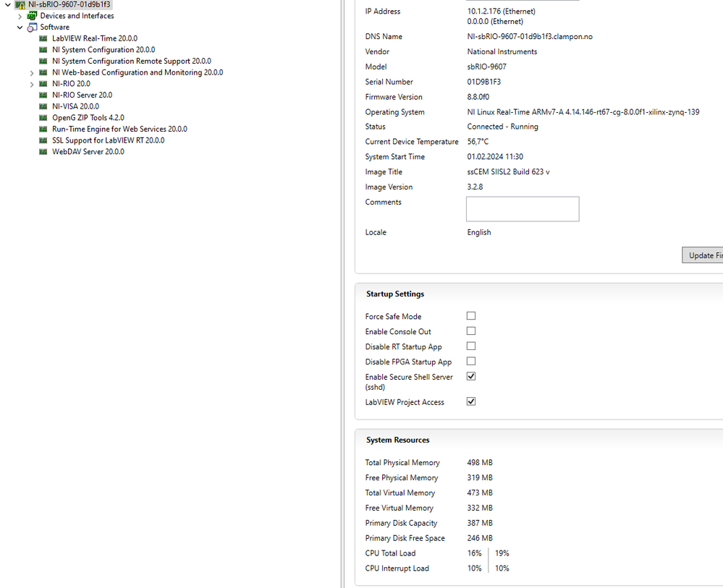Click the Devices and Interfaces icon

tap(32, 16)
